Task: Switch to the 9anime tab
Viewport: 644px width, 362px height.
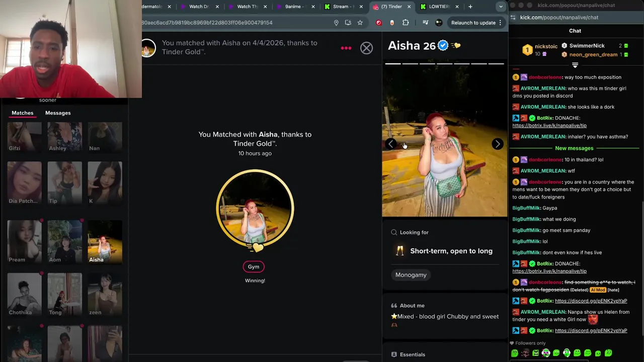Action: (296, 7)
